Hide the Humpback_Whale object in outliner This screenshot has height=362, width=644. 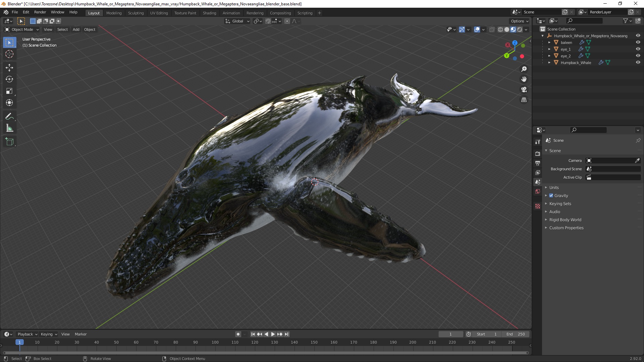pyautogui.click(x=638, y=63)
